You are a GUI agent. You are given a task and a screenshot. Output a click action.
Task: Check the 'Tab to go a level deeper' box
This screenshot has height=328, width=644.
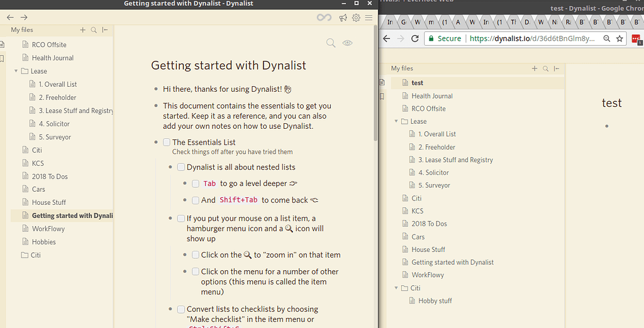click(x=196, y=183)
